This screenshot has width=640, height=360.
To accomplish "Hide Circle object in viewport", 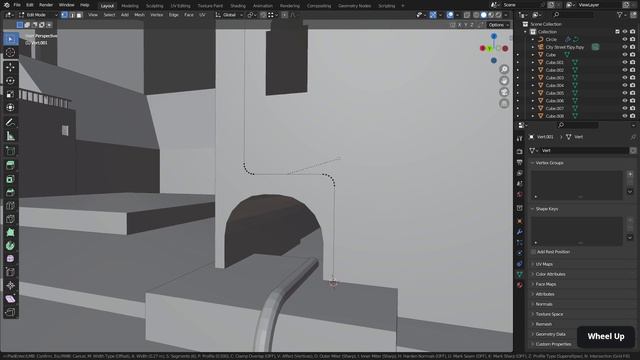I will (x=625, y=39).
